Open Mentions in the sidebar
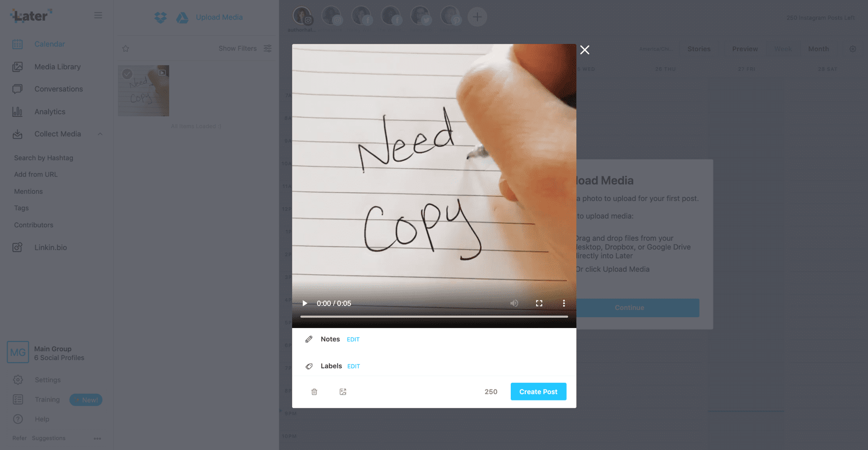The image size is (868, 450). 28,192
